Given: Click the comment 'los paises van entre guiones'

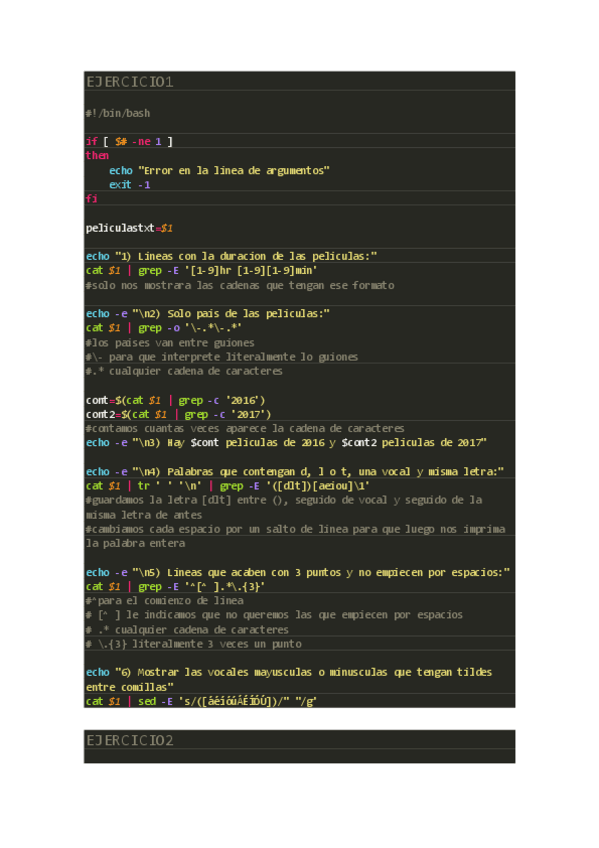Looking at the screenshot, I should tap(170, 343).
